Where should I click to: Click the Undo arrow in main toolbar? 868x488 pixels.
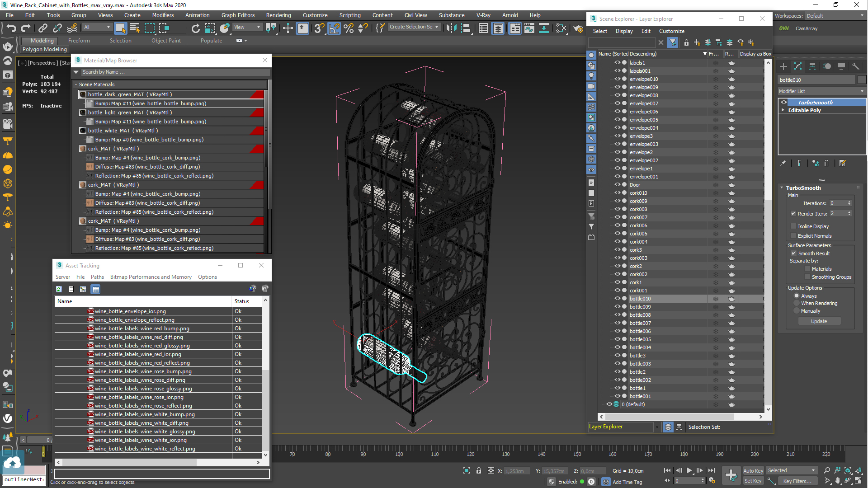pos(11,28)
